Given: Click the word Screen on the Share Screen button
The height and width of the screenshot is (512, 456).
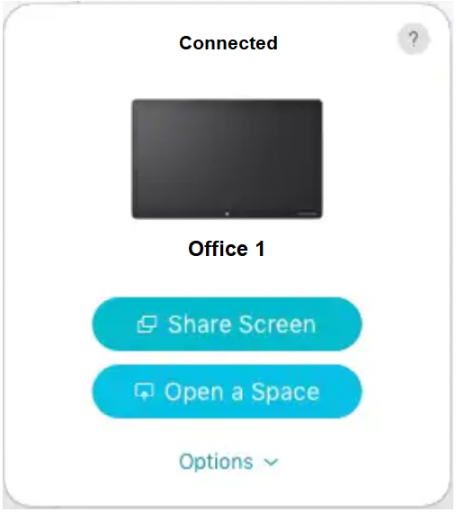Looking at the screenshot, I should coord(277,324).
